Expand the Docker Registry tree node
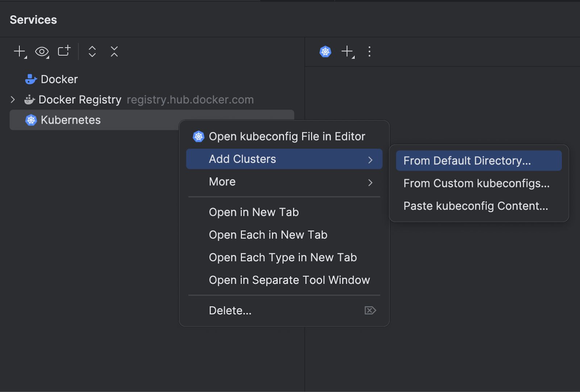The image size is (580, 392). (13, 99)
